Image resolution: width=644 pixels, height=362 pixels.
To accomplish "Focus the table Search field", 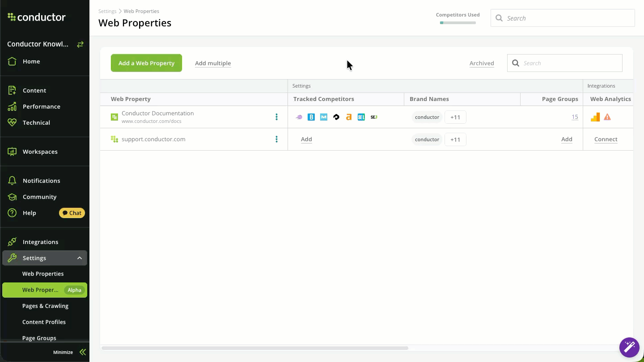I will pos(564,63).
